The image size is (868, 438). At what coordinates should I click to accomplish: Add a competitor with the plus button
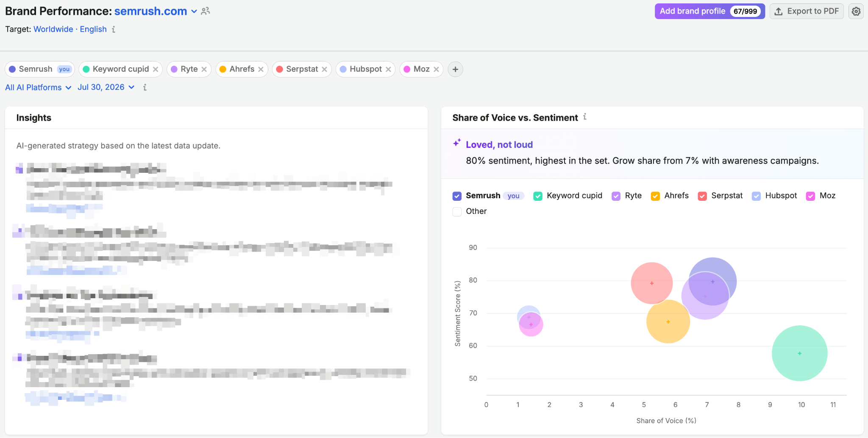click(455, 69)
